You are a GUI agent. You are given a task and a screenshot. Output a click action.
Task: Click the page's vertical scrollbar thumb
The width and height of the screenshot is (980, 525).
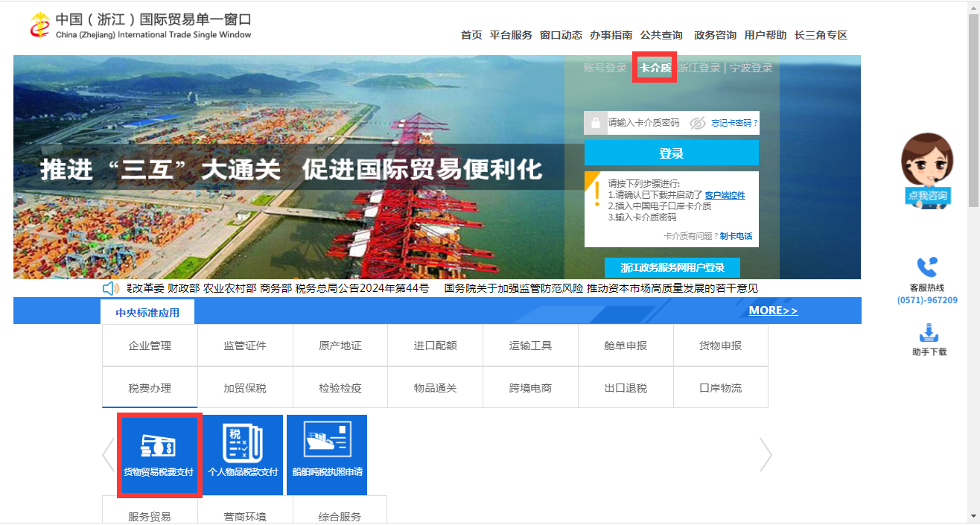click(973, 110)
